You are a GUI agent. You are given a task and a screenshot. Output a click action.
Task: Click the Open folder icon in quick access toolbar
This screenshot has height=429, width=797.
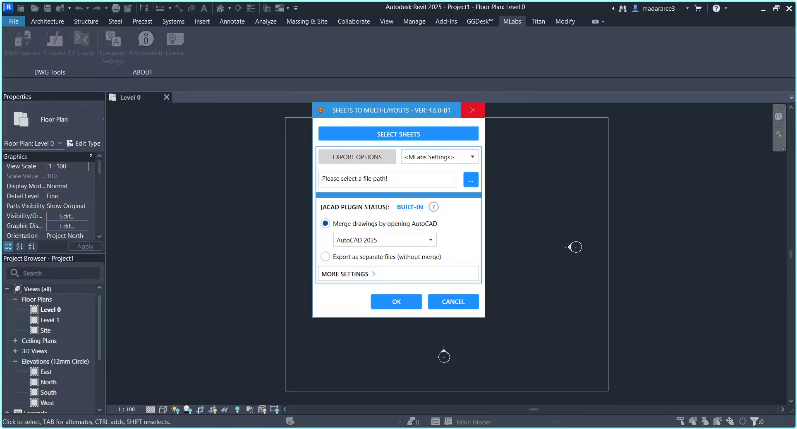tap(35, 8)
